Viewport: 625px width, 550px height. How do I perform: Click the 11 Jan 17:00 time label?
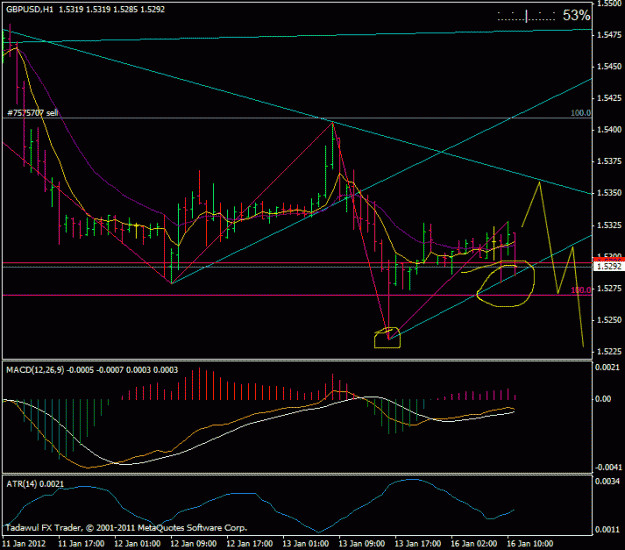point(81,544)
